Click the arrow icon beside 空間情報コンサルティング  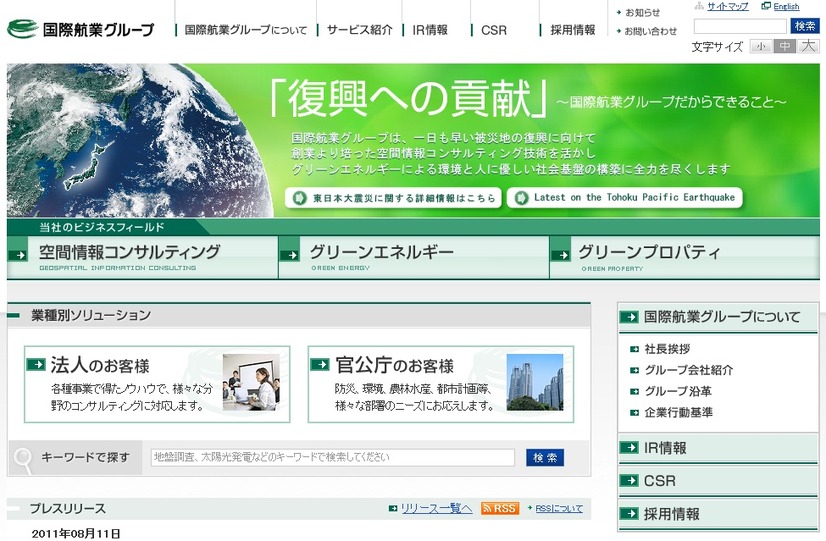(17, 255)
